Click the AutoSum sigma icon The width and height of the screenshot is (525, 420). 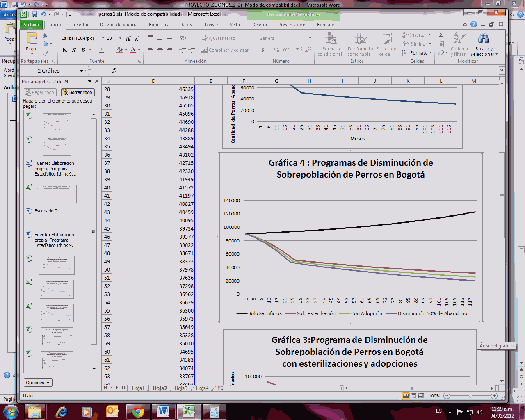(441, 35)
